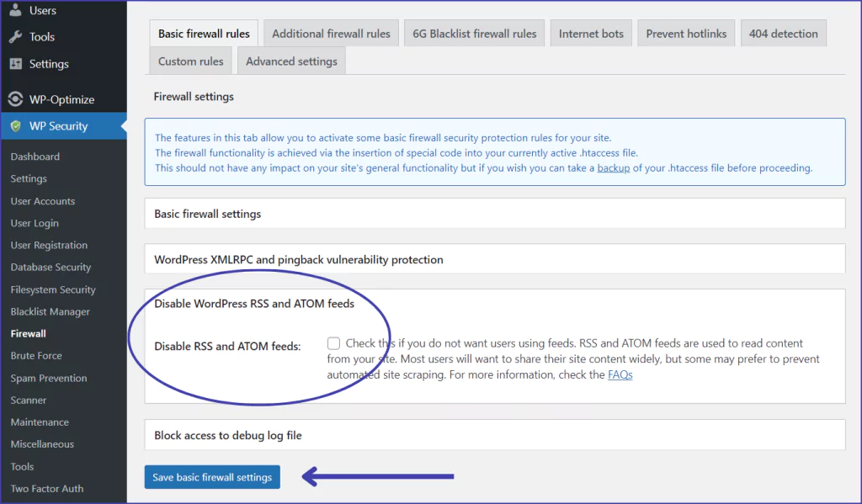
Task: Switch to the Custom rules tab
Action: [x=191, y=61]
